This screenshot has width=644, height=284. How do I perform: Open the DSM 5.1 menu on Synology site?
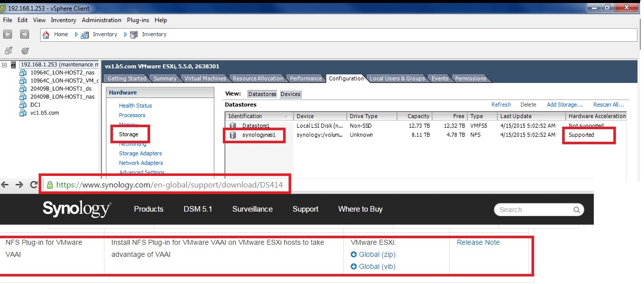click(198, 209)
